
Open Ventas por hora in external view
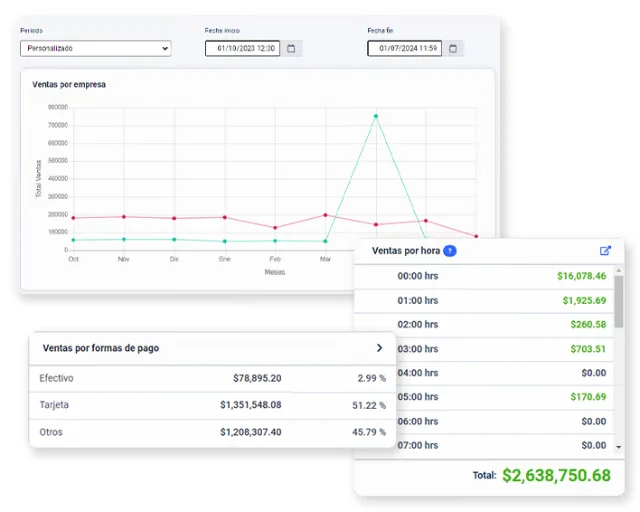click(x=605, y=250)
